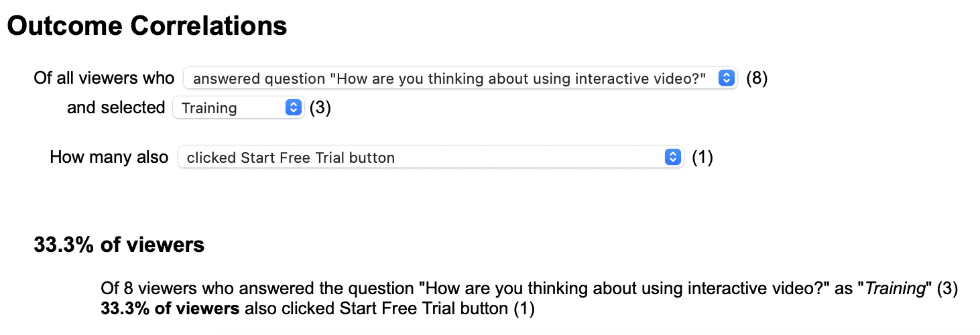Click the (1) at end of second summary line
The width and height of the screenshot is (980, 335).
pos(524,310)
